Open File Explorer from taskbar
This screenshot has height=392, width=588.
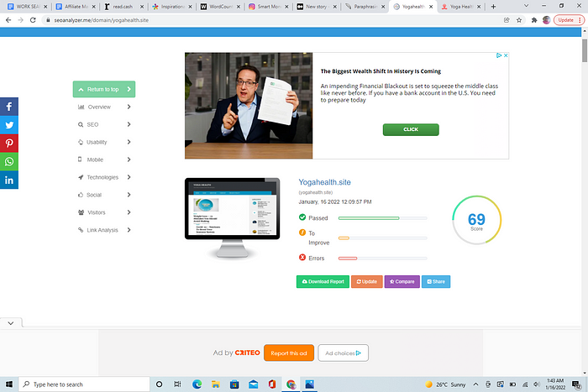(x=216, y=384)
